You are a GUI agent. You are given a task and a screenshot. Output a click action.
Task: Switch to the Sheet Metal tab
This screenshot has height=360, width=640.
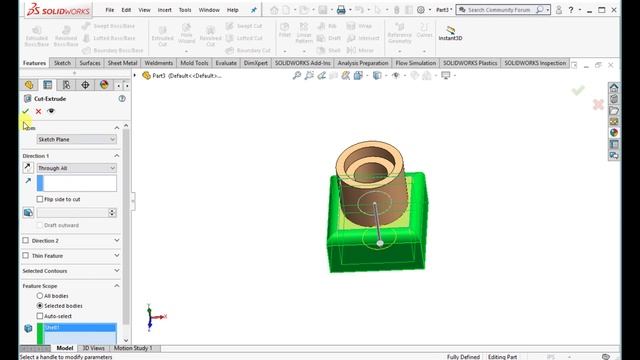click(x=122, y=63)
